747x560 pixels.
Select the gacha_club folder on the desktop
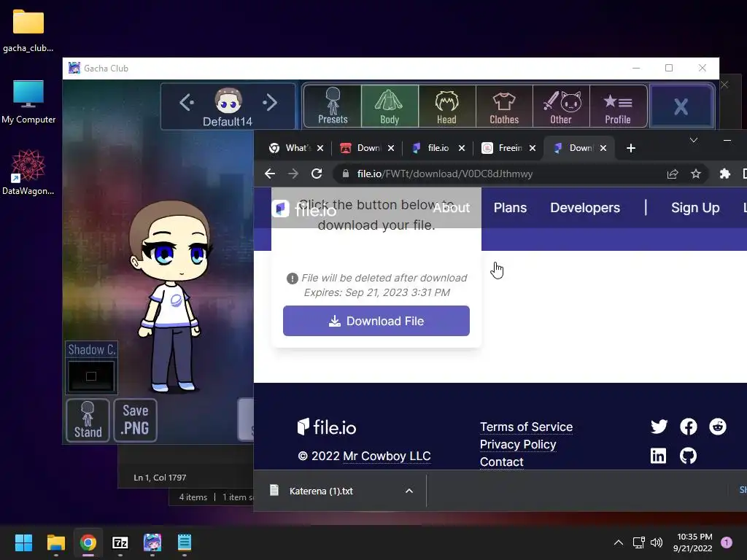28,31
